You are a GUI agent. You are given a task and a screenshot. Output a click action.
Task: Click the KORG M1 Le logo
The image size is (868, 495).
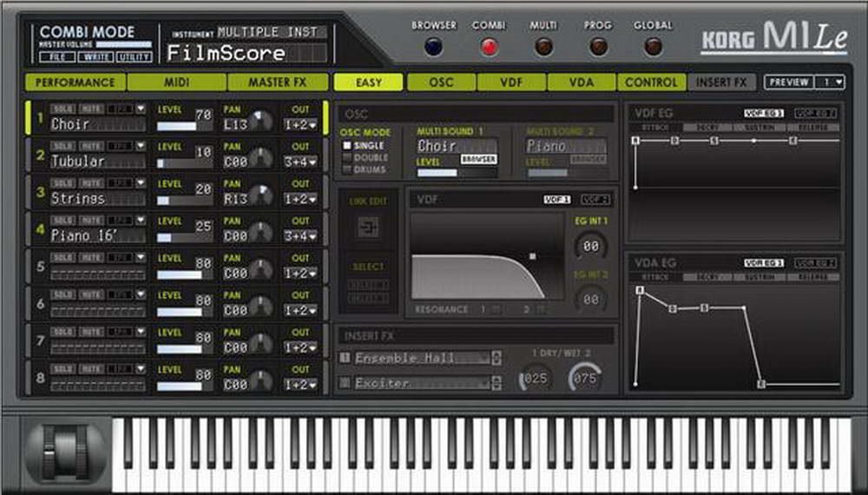coord(774,38)
